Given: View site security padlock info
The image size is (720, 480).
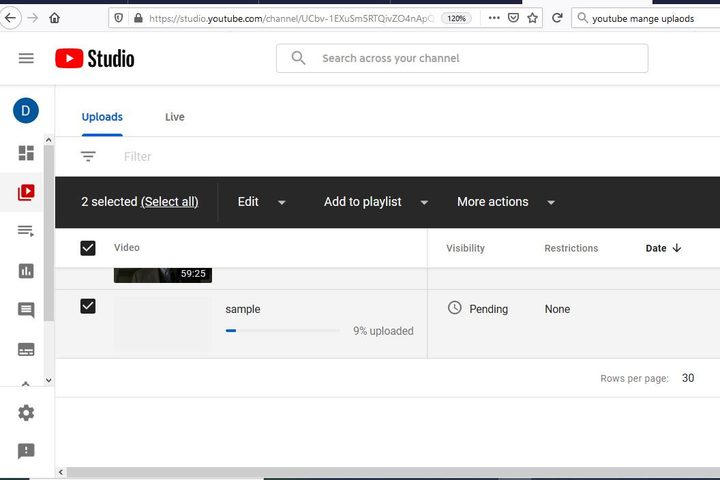Looking at the screenshot, I should click(x=138, y=18).
